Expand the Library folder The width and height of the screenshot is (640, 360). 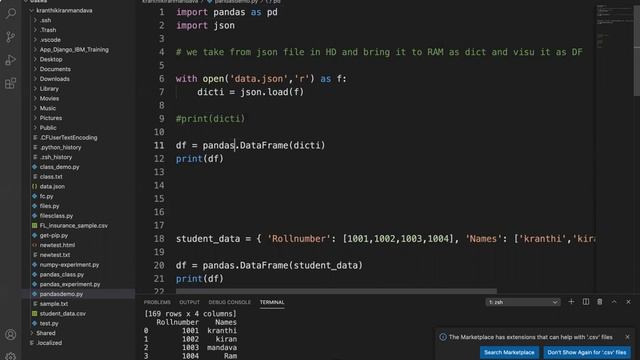[x=49, y=89]
